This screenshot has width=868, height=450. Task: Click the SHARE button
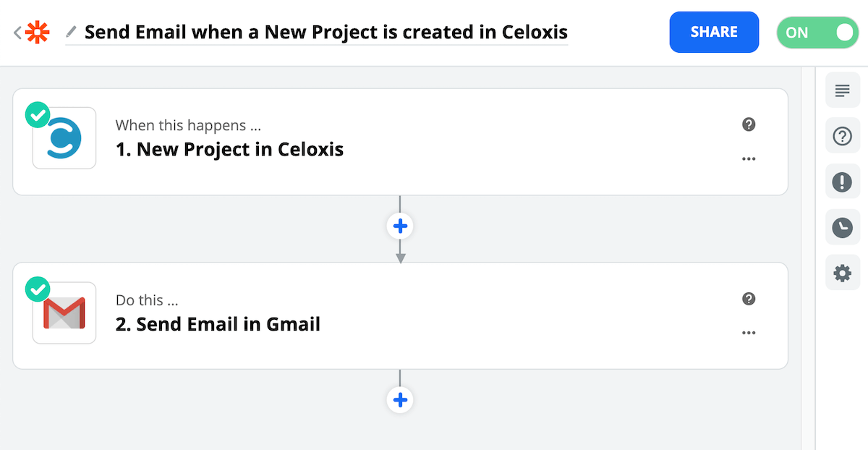714,33
